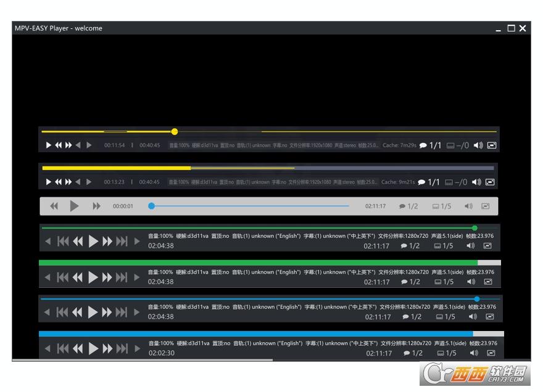Fast-forward in the light gray control bar
Screen dimensions: 543x392
[x=96, y=206]
